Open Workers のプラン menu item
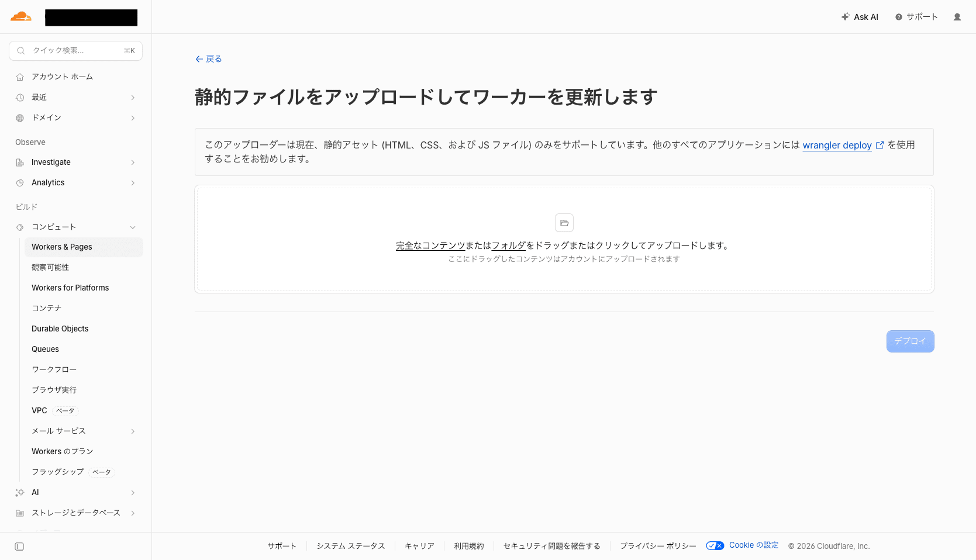Image resolution: width=976 pixels, height=560 pixels. click(84, 452)
